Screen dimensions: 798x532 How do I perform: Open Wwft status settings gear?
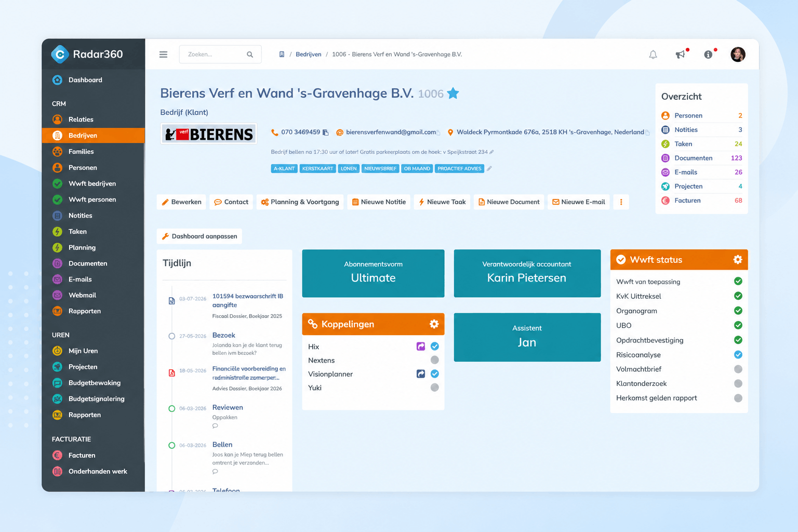[x=738, y=260]
